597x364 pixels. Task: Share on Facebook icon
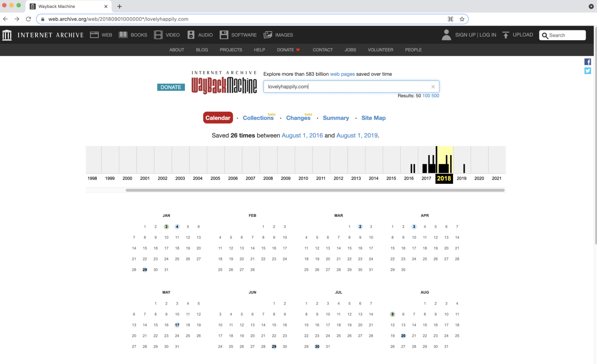[x=588, y=62]
